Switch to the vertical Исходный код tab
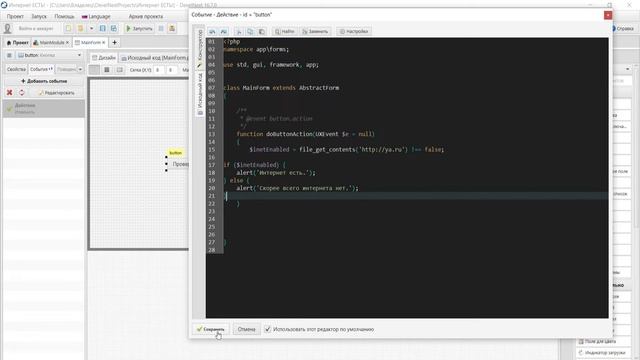The height and width of the screenshot is (360, 640). point(200,94)
